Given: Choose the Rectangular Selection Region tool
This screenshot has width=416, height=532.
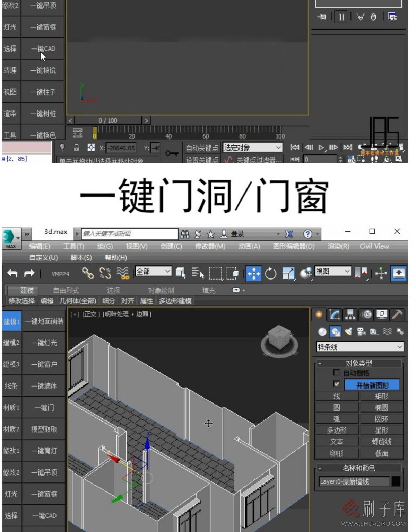Looking at the screenshot, I should (x=215, y=273).
